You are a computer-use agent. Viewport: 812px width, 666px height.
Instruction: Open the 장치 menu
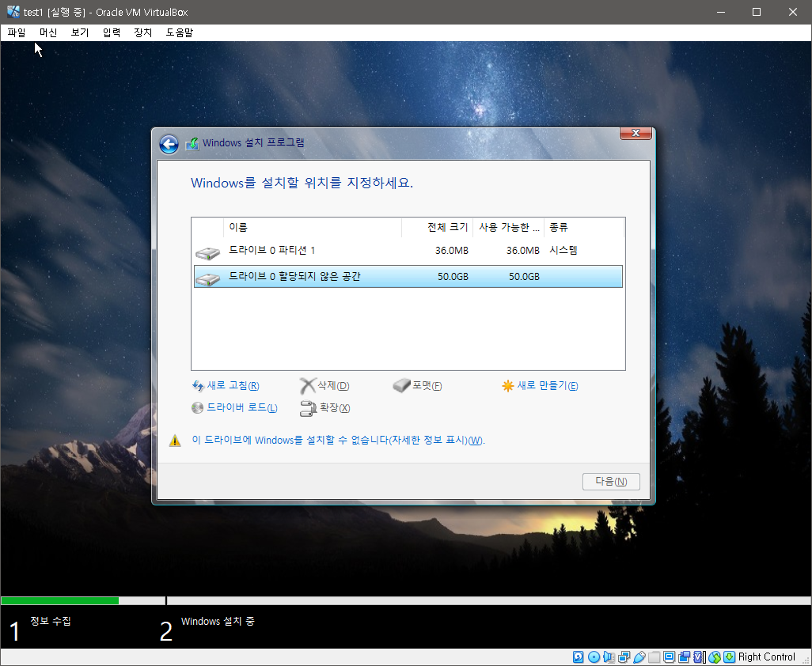(143, 32)
